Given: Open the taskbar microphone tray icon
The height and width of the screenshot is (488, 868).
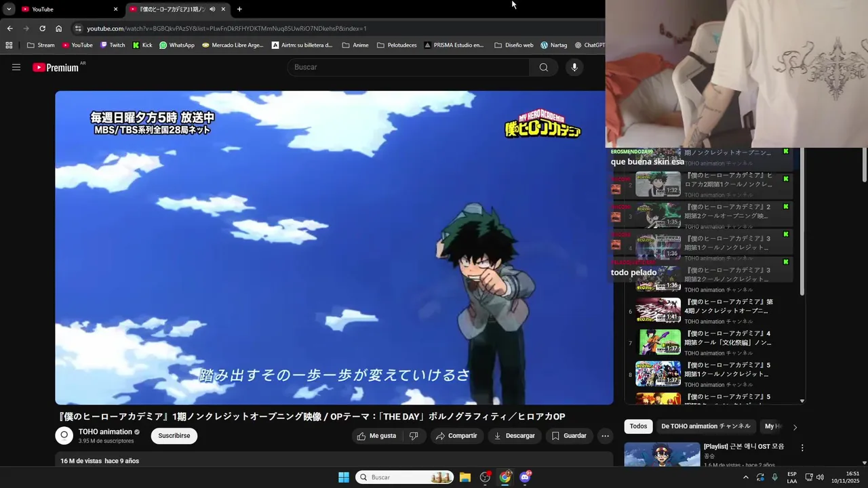Looking at the screenshot, I should [774, 477].
